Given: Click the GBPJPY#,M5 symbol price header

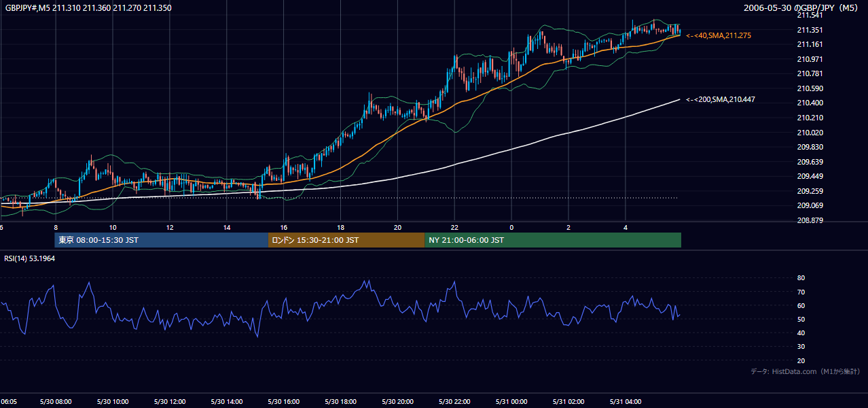Looking at the screenshot, I should (x=88, y=8).
